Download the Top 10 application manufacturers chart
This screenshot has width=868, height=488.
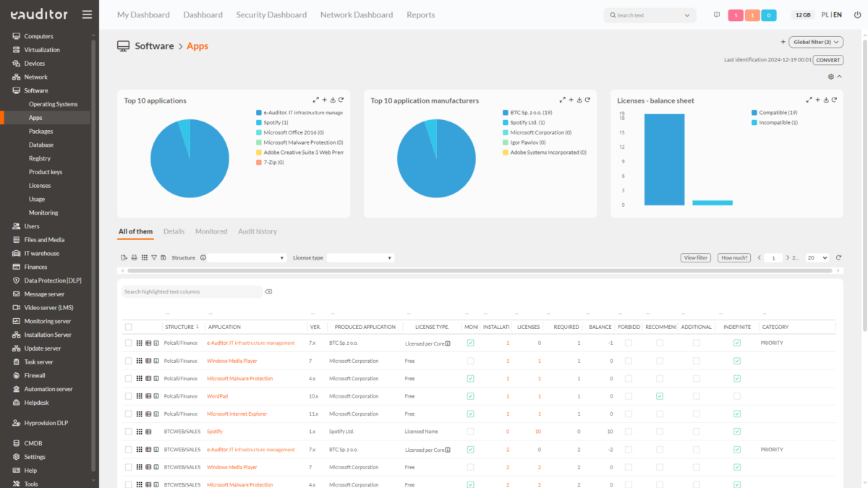(579, 100)
